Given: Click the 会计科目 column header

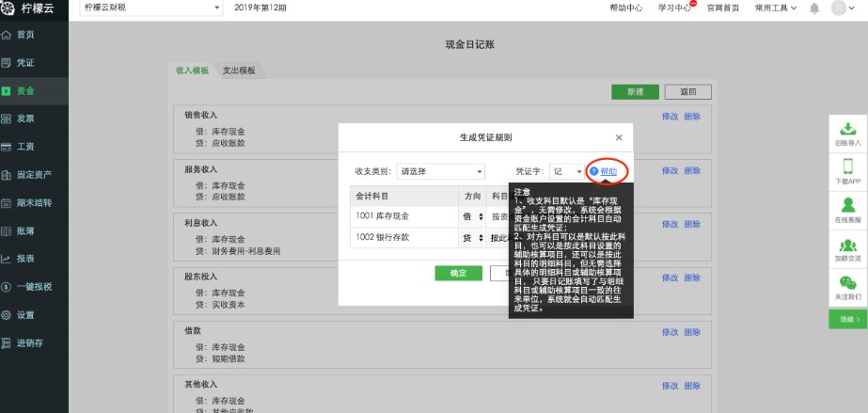Looking at the screenshot, I should 404,196.
